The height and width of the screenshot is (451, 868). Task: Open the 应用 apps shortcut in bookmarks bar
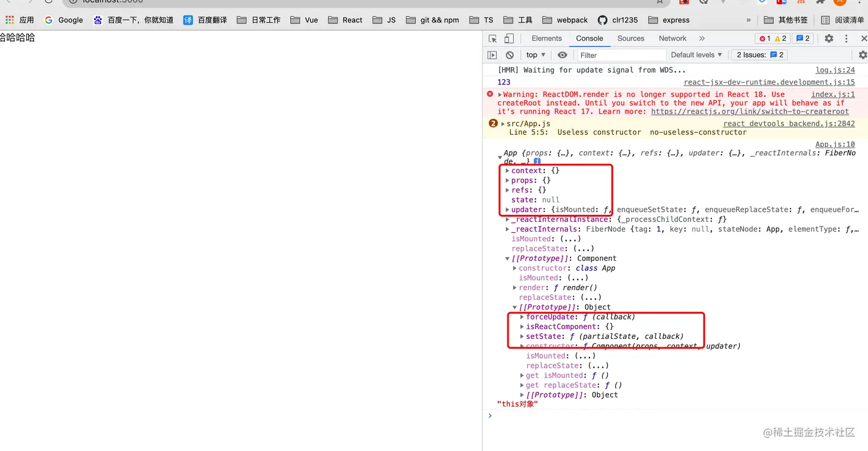click(x=20, y=20)
